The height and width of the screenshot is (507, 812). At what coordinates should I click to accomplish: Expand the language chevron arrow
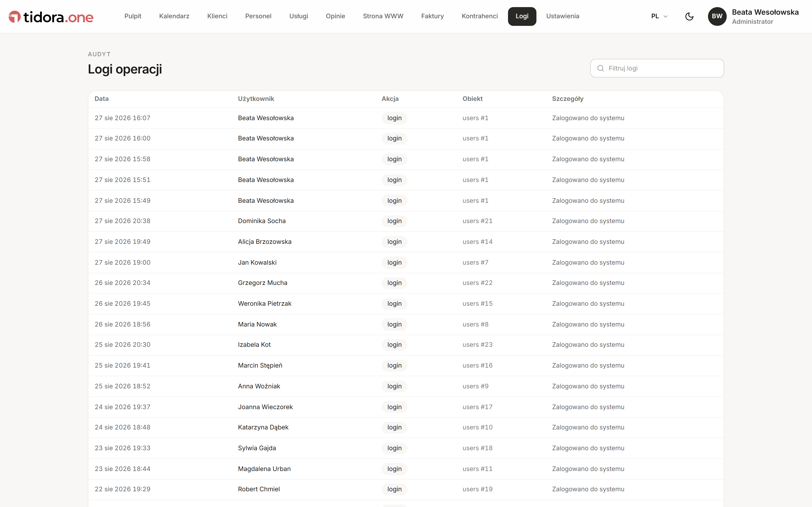coord(666,16)
